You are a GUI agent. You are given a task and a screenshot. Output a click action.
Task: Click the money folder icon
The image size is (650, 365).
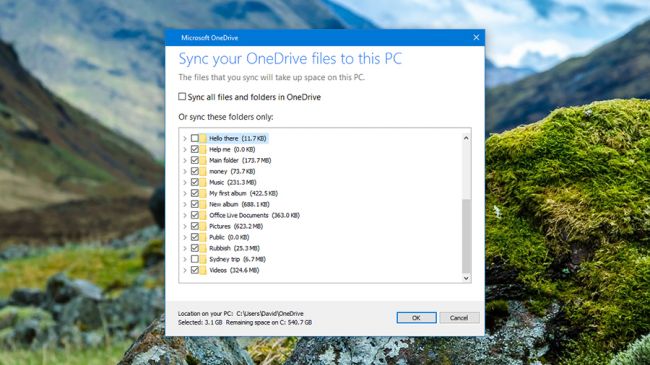(x=203, y=171)
